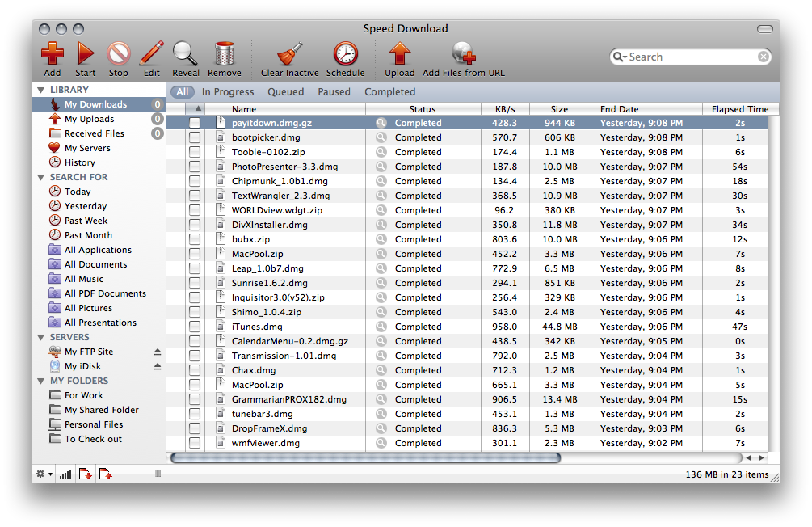Check the box beside bootpicker.dmg
This screenshot has width=812, height=527.
pos(195,138)
